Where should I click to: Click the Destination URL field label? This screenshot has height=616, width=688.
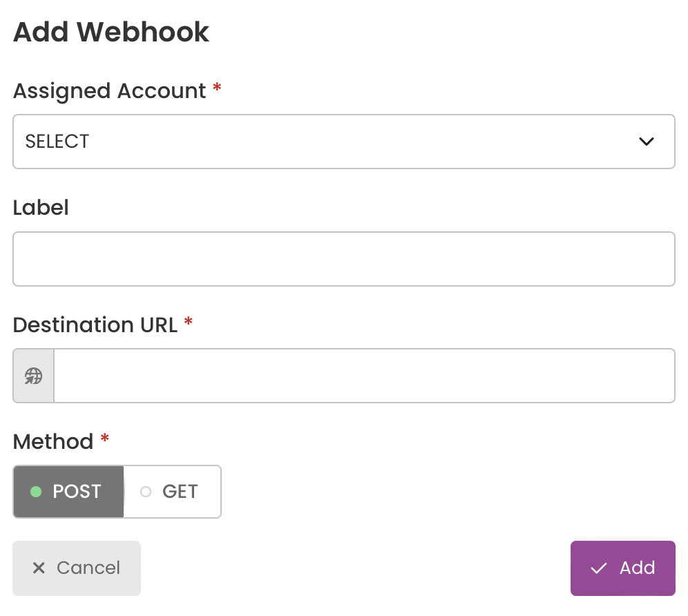click(95, 325)
